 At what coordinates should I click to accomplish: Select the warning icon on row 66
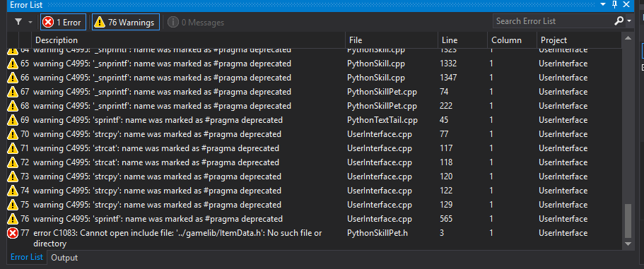click(13, 78)
